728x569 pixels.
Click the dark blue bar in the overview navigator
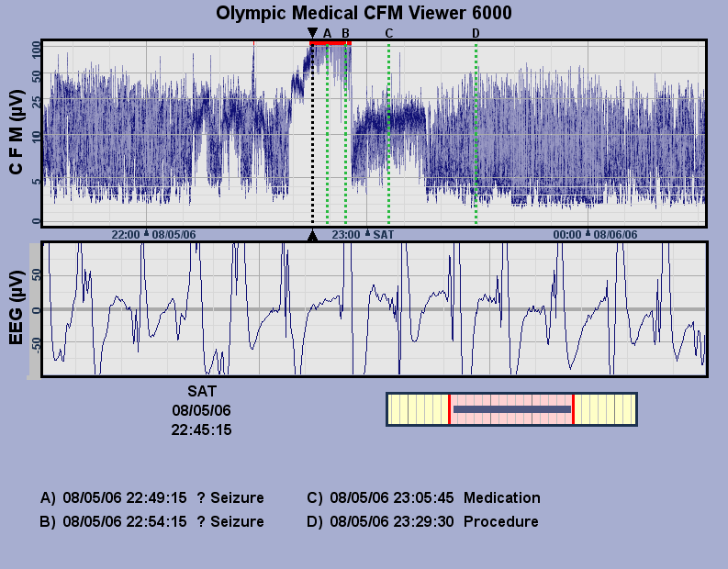pyautogui.click(x=512, y=409)
